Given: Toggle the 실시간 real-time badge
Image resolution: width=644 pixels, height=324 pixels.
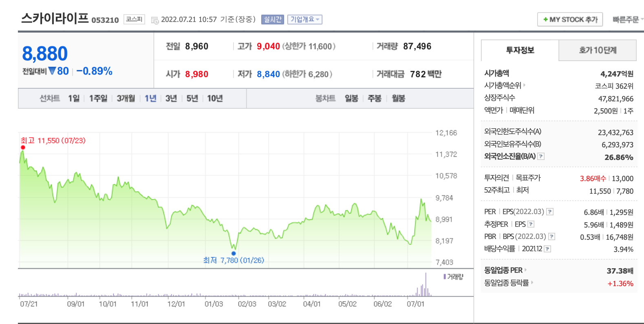Looking at the screenshot, I should click(x=273, y=20).
